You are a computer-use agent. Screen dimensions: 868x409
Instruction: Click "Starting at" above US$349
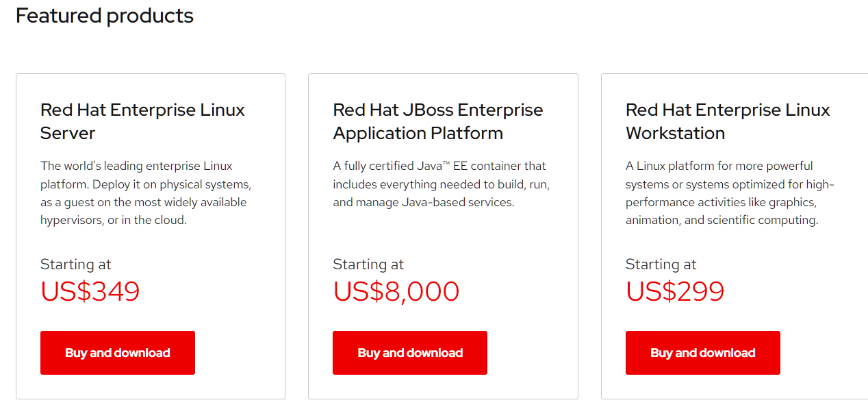coord(75,264)
